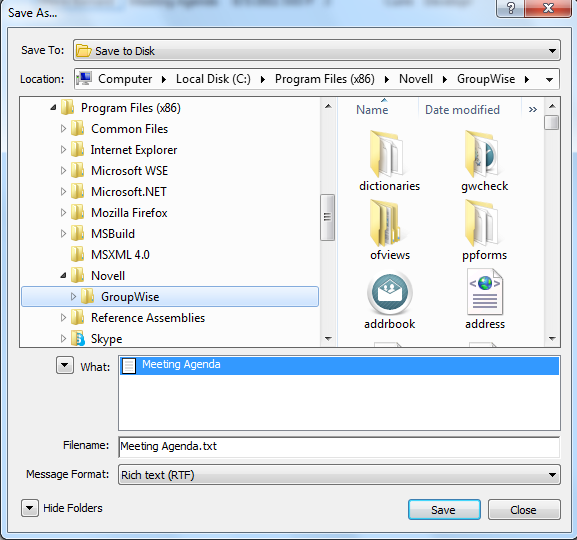
Task: Select Mozilla Firefox folder in tree
Action: click(129, 213)
